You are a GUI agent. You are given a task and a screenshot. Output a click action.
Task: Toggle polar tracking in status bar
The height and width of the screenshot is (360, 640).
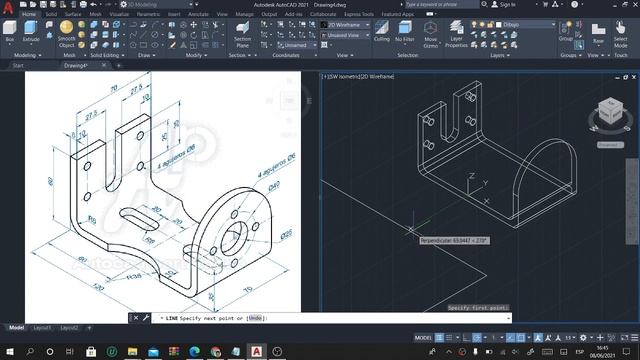pyautogui.click(x=477, y=338)
